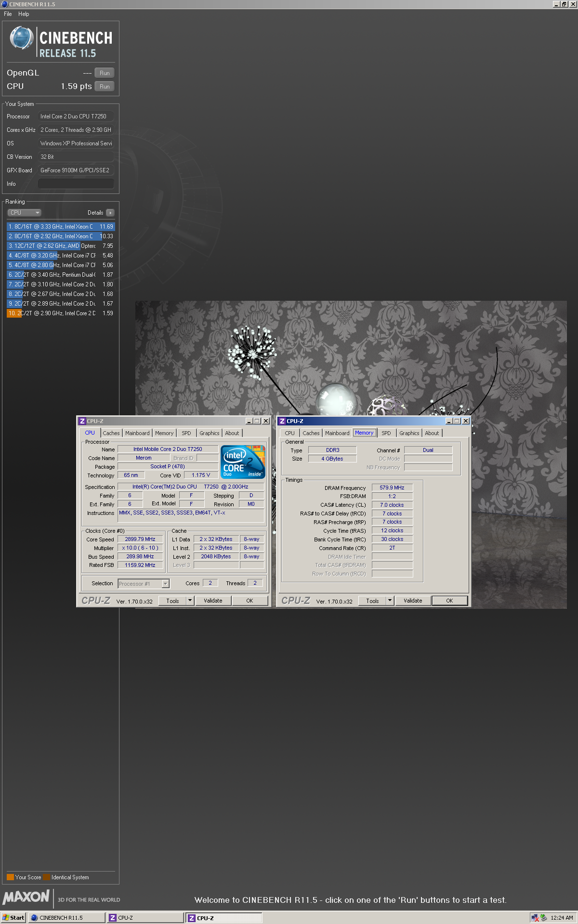
Task: Open the File menu
Action: [8, 14]
